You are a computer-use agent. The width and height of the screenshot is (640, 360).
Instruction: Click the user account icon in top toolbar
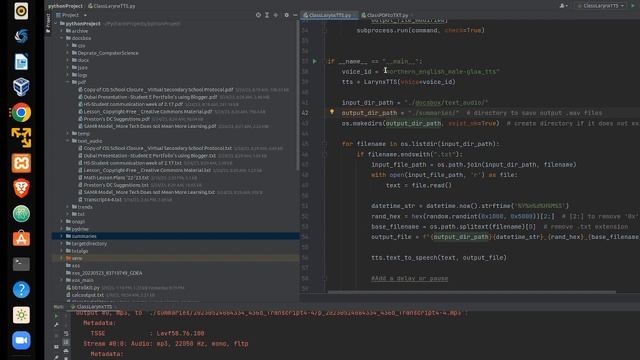[563, 6]
